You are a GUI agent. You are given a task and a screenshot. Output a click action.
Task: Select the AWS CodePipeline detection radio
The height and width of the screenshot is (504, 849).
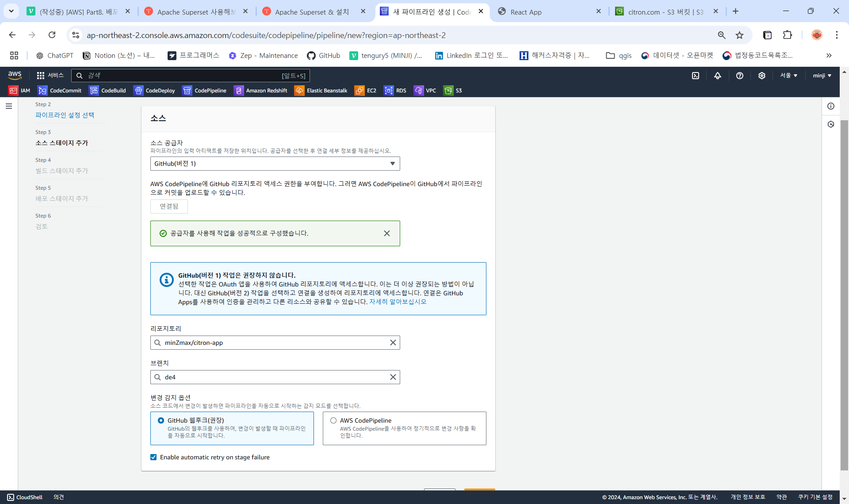click(333, 420)
